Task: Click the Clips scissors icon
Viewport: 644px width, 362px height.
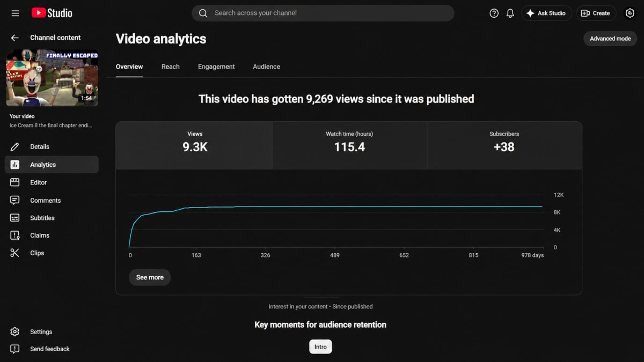Action: tap(15, 253)
